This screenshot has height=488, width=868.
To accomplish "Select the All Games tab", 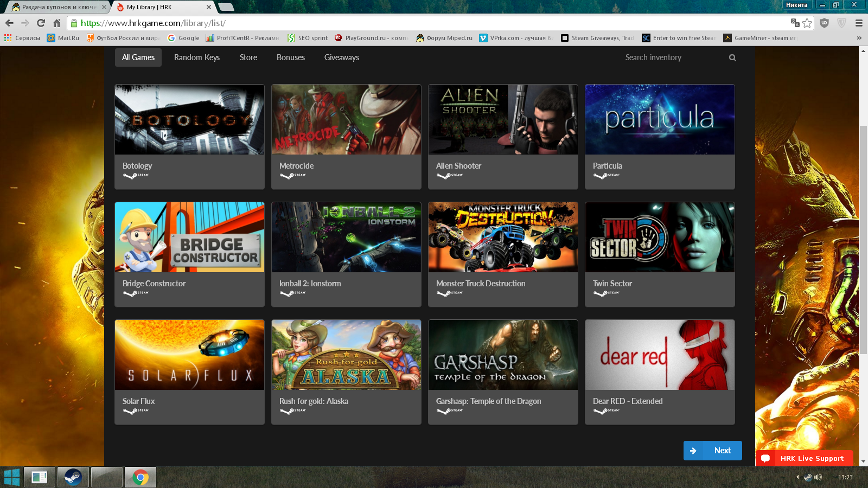I will pyautogui.click(x=138, y=57).
